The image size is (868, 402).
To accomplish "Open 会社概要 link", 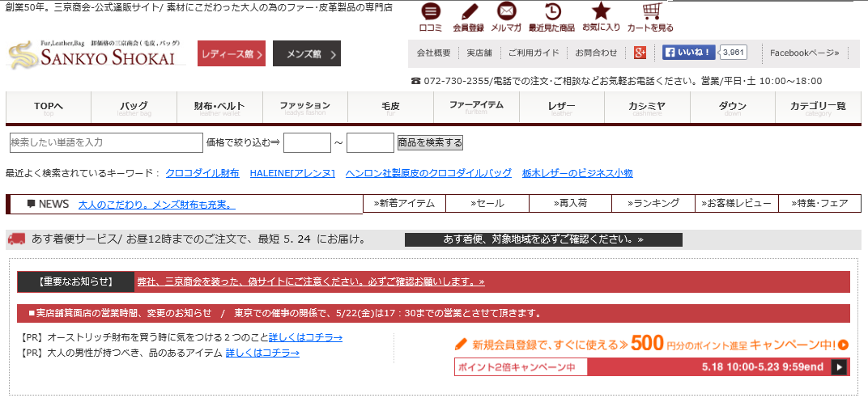I will (x=433, y=53).
